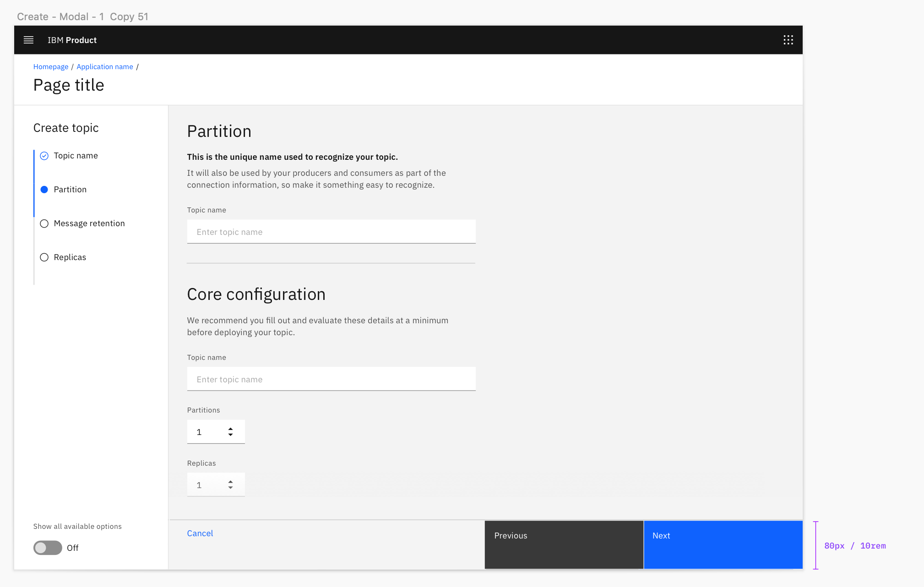Click the Topic name completed checkmark icon

click(44, 156)
